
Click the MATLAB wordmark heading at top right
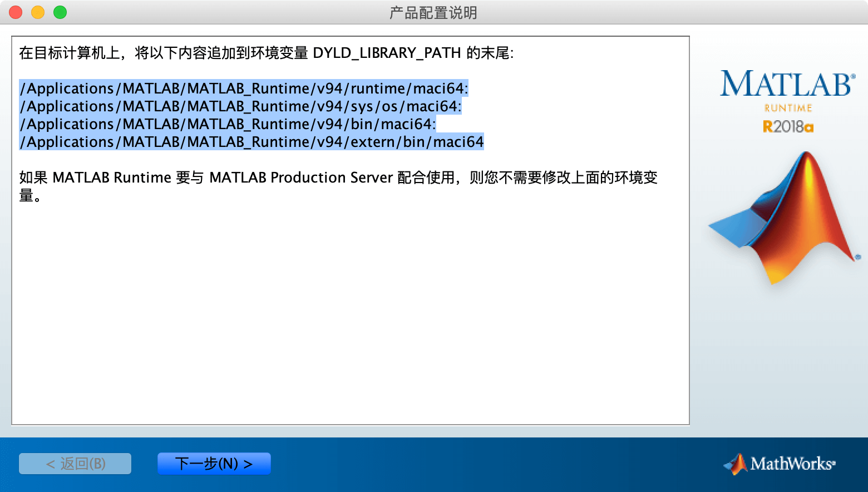788,83
